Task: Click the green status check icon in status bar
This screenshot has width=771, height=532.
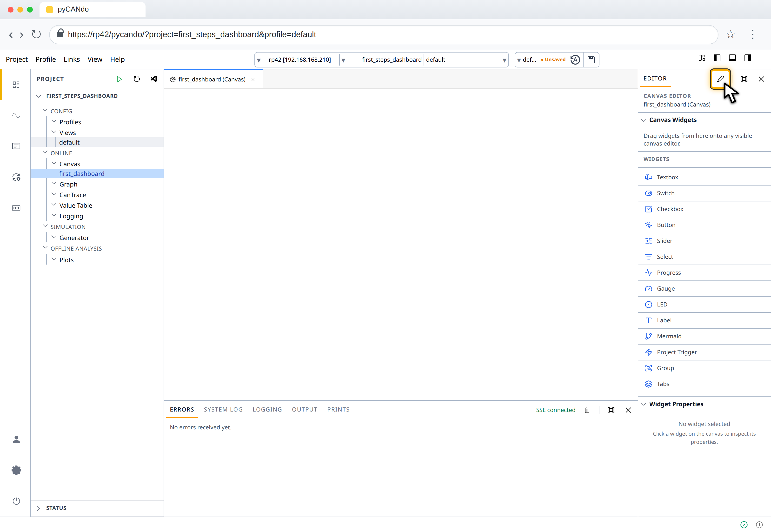Action: pos(744,525)
